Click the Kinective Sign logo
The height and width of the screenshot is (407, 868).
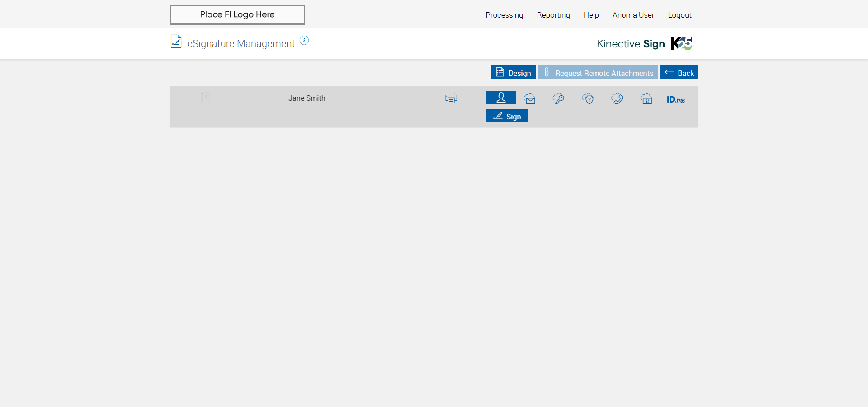click(644, 44)
